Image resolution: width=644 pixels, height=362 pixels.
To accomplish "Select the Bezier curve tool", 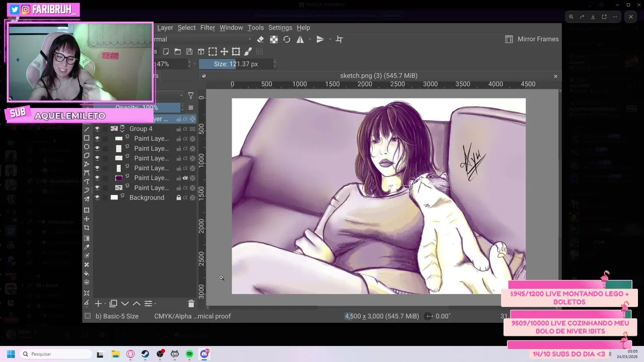I will 87,172.
